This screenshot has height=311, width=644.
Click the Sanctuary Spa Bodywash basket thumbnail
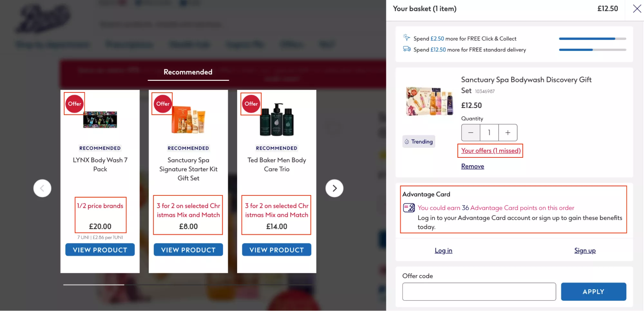pos(429,101)
